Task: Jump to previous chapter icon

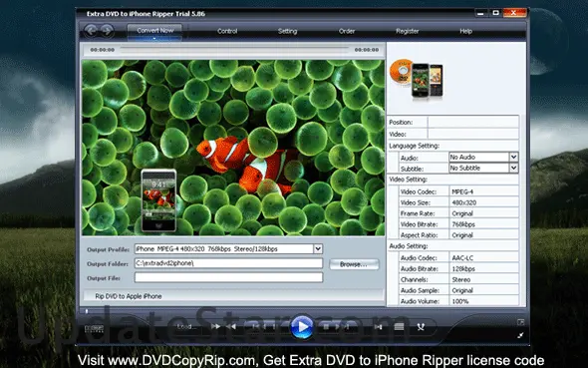Action: [x=257, y=327]
